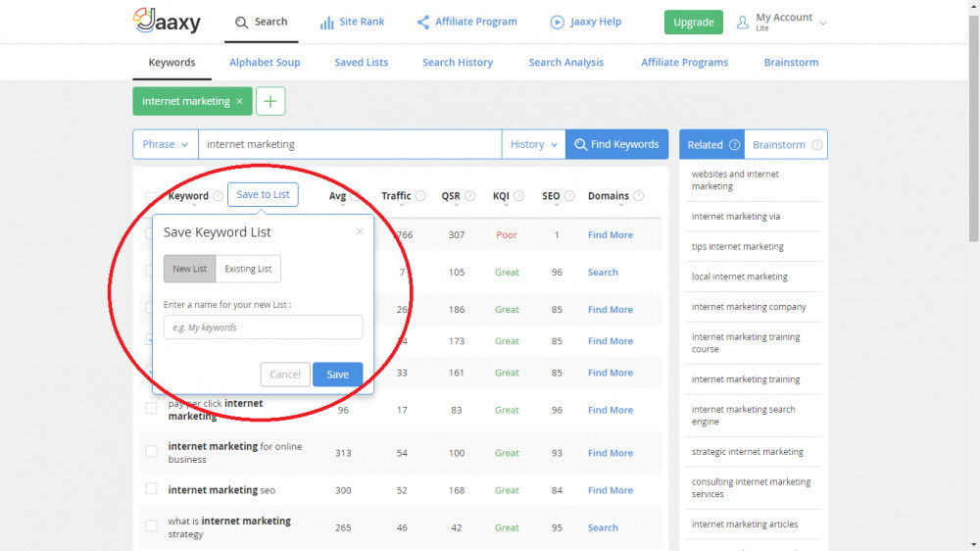The image size is (980, 551).
Task: Click Find More for internet marketing seo
Action: 610,490
